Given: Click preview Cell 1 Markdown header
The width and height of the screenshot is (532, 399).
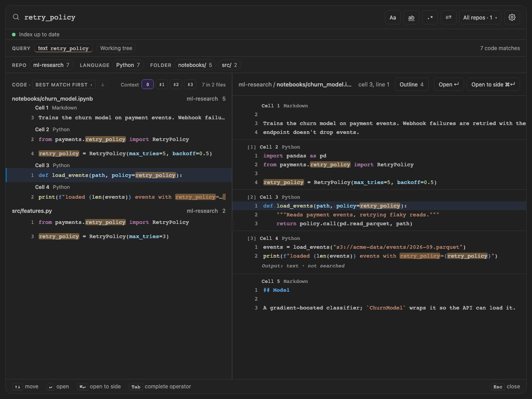Looking at the screenshot, I should click(x=285, y=106).
